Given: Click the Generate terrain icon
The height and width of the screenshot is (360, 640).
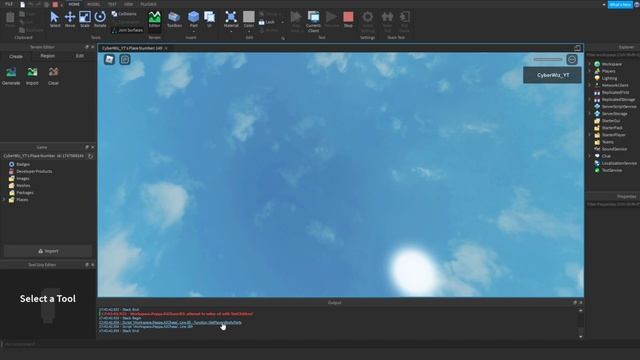Looking at the screenshot, I should point(11,76).
